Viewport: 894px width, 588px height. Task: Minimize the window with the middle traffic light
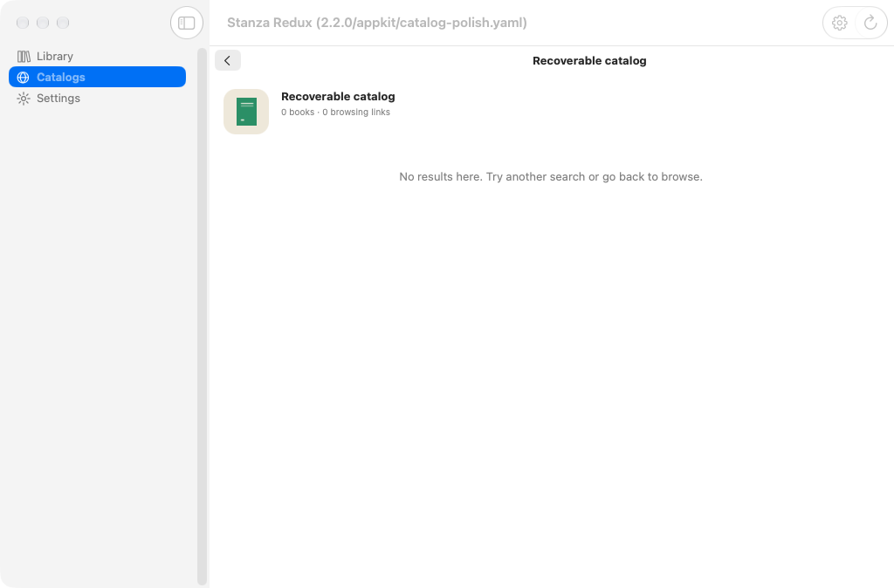click(x=43, y=23)
